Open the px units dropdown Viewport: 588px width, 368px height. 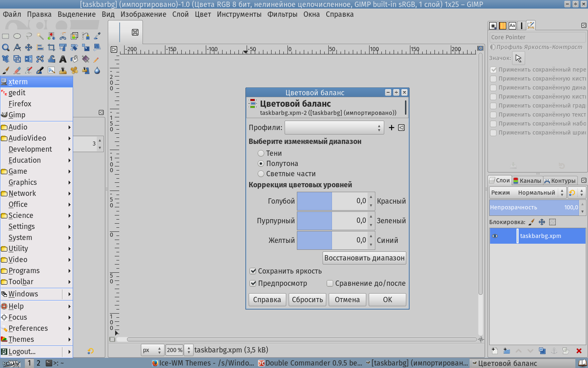pyautogui.click(x=152, y=350)
